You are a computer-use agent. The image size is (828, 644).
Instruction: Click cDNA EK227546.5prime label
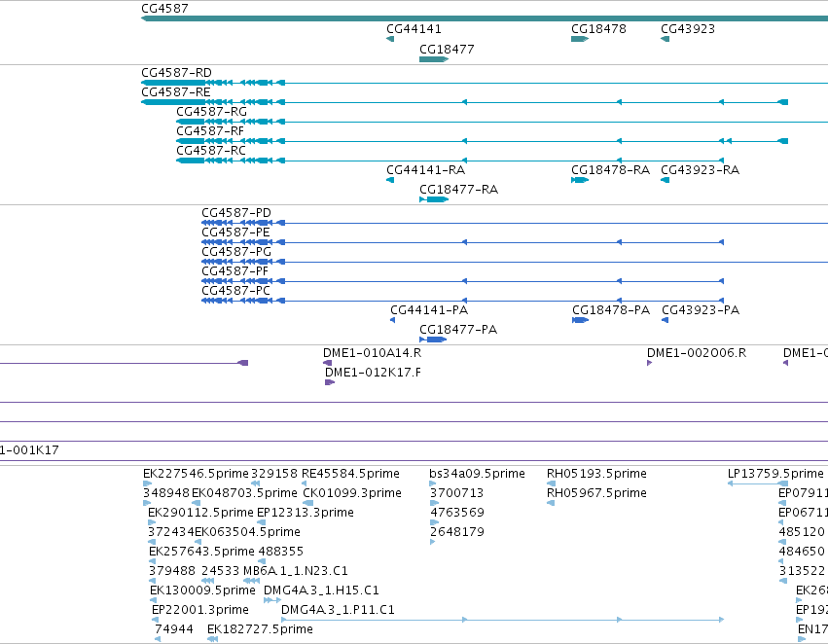[x=196, y=474]
